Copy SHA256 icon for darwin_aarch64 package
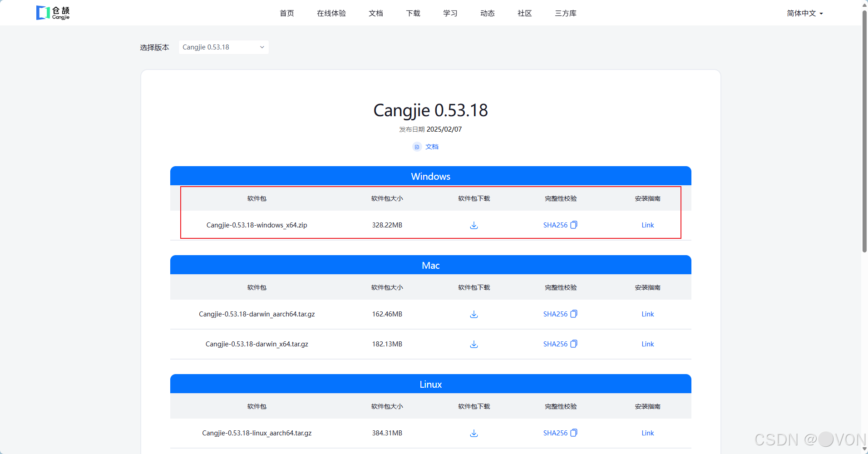868x454 pixels. 574,314
